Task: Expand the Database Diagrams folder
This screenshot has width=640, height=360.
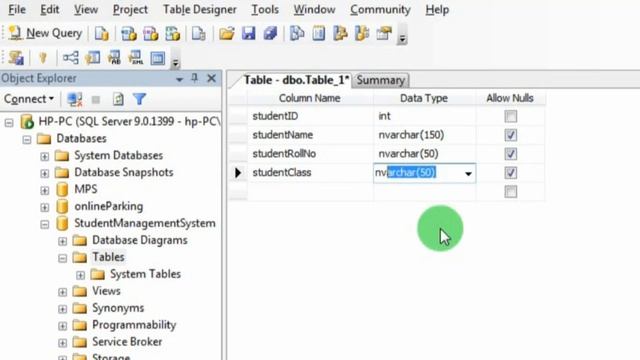Action: (62, 241)
